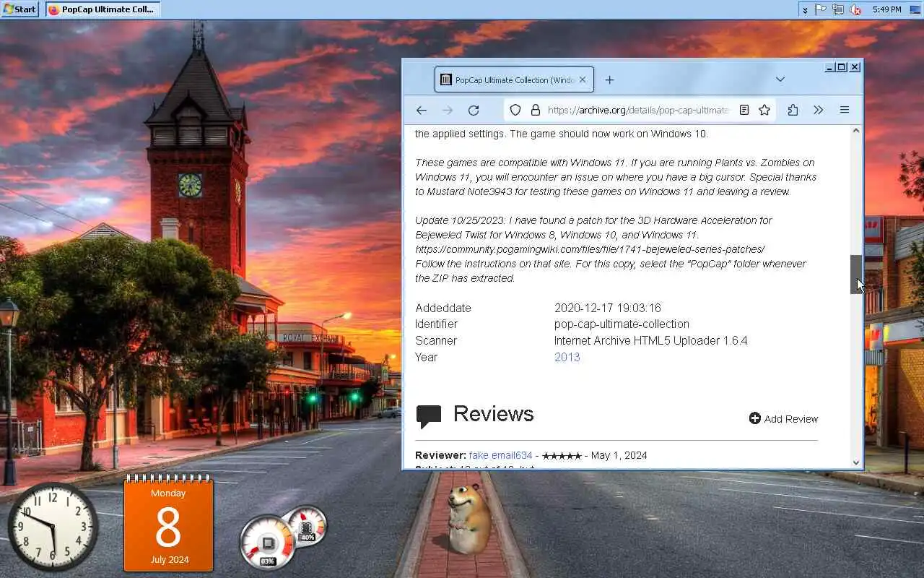Image resolution: width=924 pixels, height=578 pixels.
Task: Click the network tray icon
Action: tap(838, 9)
